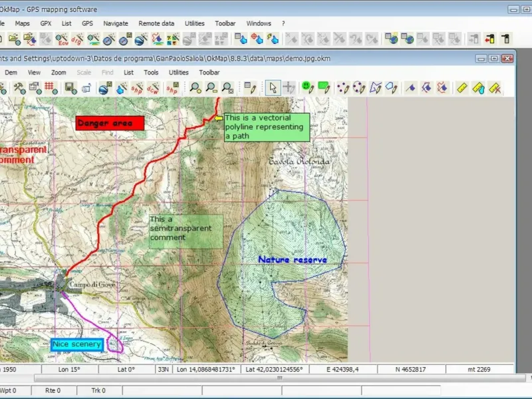The image size is (532, 399).
Task: Maximize the demo.jpg.okm map window
Action: tap(494, 59)
